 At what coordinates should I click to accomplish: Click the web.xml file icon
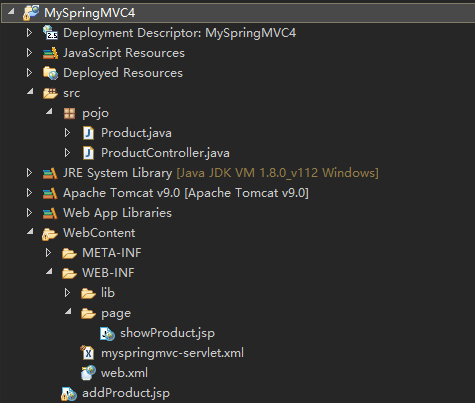(x=88, y=373)
